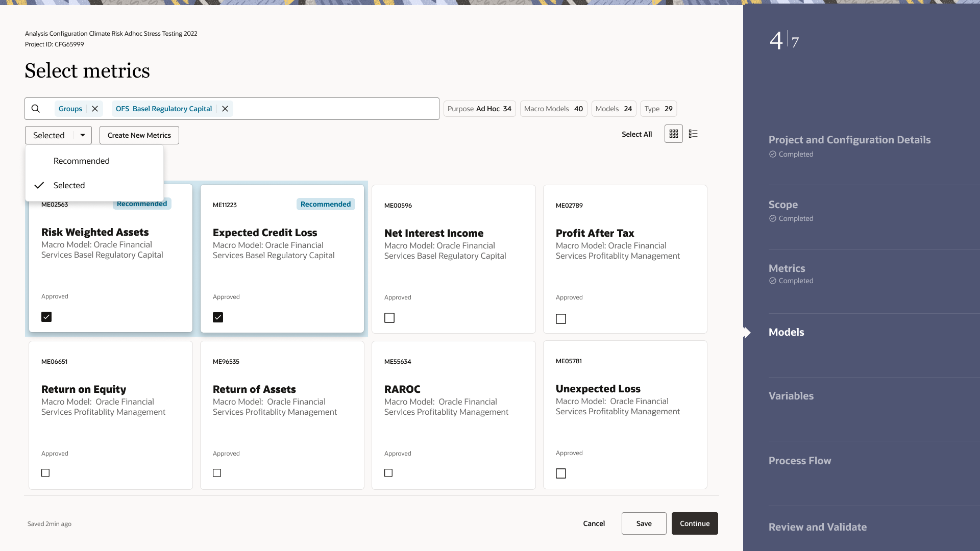Check Return on Equity checkbox

[x=45, y=473]
